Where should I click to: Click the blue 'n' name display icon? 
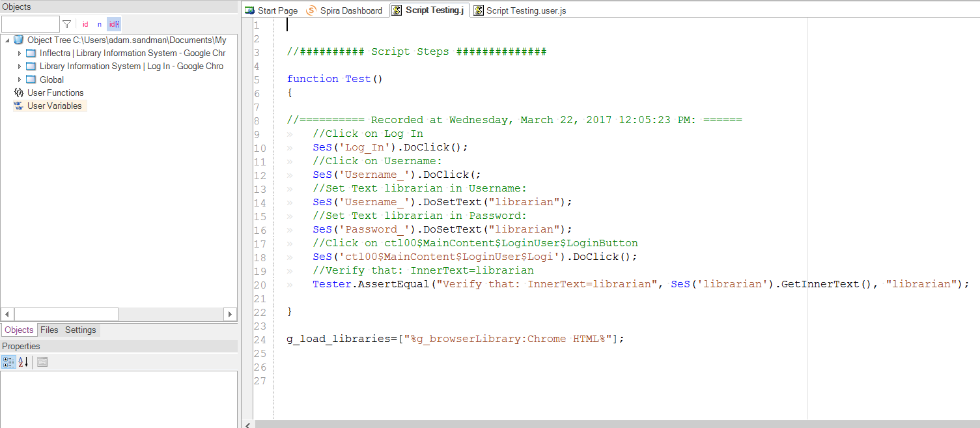pos(100,24)
